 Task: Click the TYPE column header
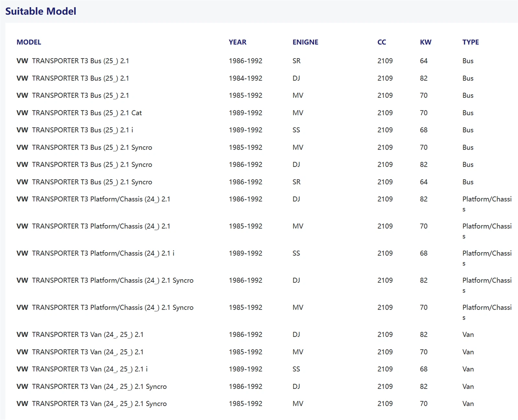click(471, 42)
